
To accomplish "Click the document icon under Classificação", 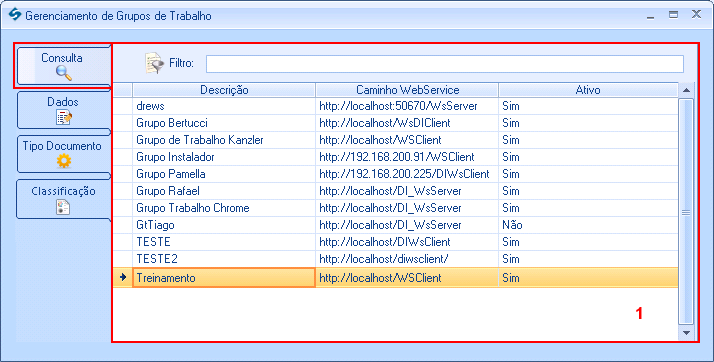I will tap(63, 207).
